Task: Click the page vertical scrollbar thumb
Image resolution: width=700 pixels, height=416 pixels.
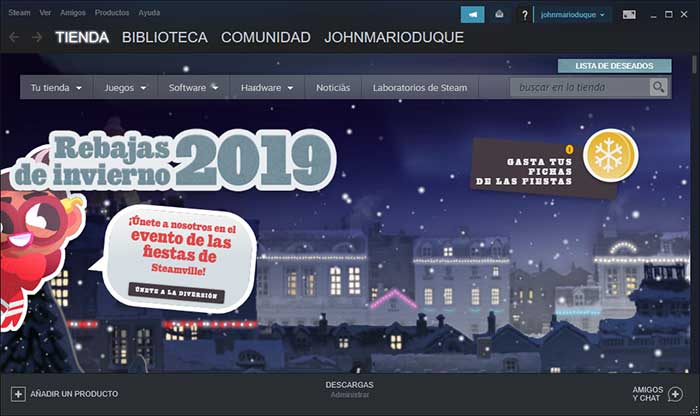Action: coord(694,64)
